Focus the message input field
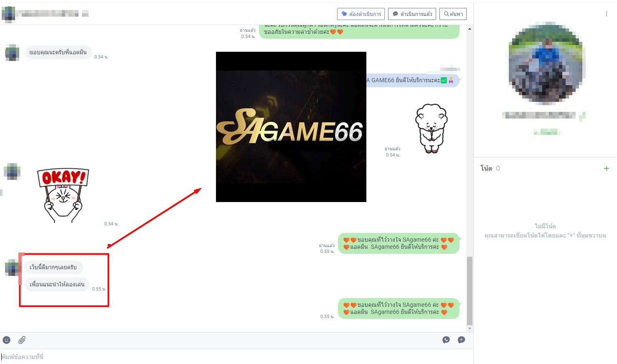617x364 pixels. [234, 356]
